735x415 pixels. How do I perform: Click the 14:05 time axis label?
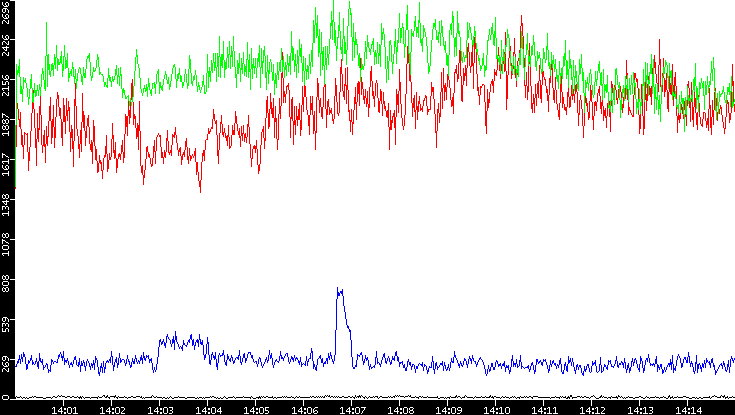(256, 410)
